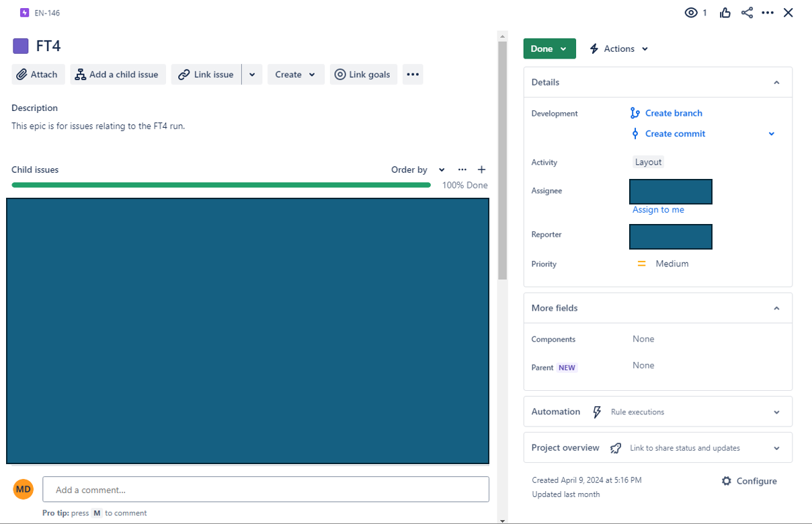The height and width of the screenshot is (524, 812).
Task: Open the Done status dropdown
Action: (550, 48)
